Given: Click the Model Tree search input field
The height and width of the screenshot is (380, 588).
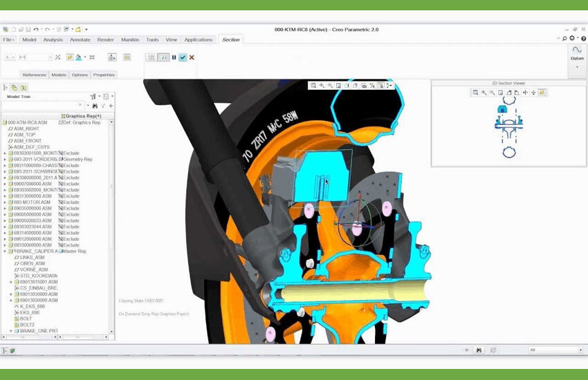Looking at the screenshot, I should [42, 106].
